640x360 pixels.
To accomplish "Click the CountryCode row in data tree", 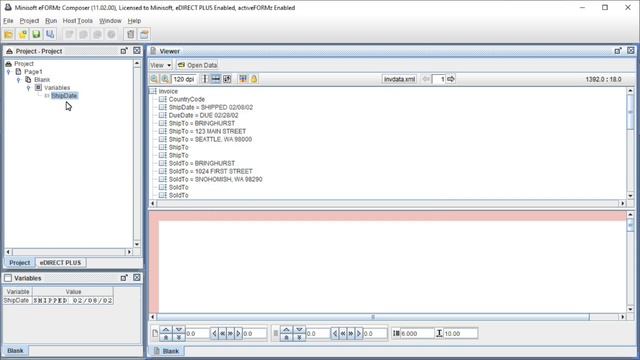I will (x=187, y=99).
